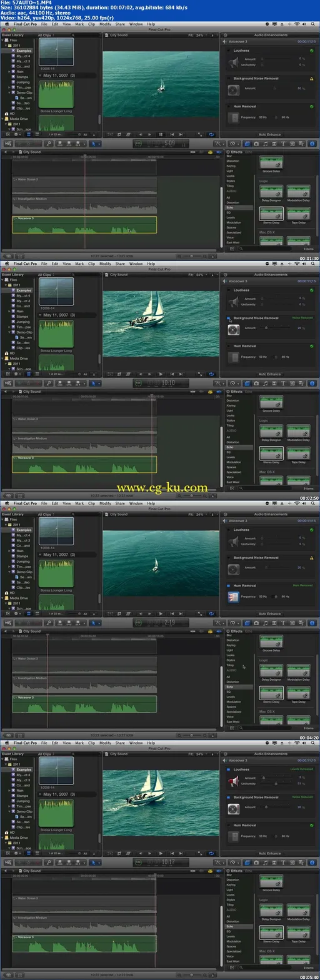
Task: Select Stereo Delay effect in 00:01:30 frame
Action: pos(271,213)
